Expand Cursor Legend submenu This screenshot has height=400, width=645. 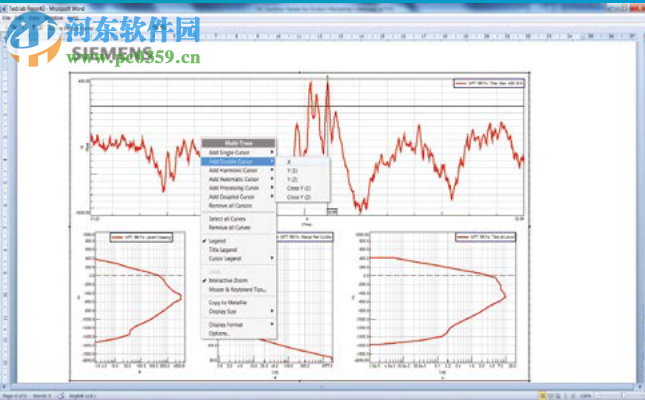(x=238, y=258)
